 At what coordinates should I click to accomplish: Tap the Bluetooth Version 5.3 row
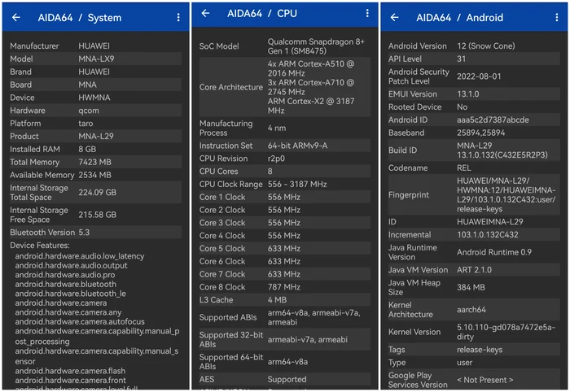(95, 233)
